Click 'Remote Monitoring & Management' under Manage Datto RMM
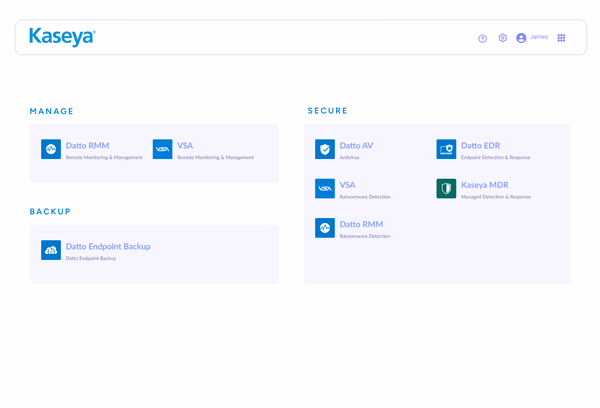The height and width of the screenshot is (408, 600). pyautogui.click(x=104, y=157)
